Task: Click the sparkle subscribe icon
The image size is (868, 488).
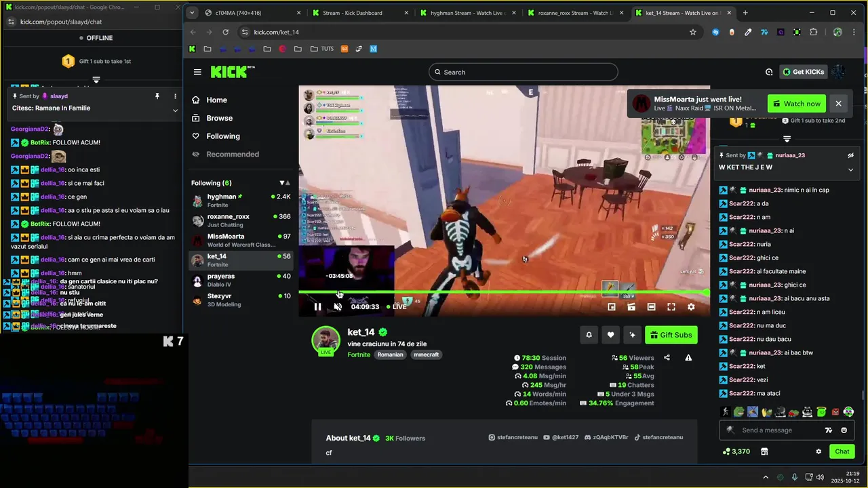Action: tap(632, 335)
